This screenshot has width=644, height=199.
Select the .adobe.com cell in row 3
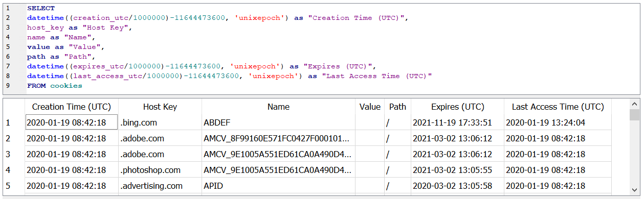pos(160,154)
